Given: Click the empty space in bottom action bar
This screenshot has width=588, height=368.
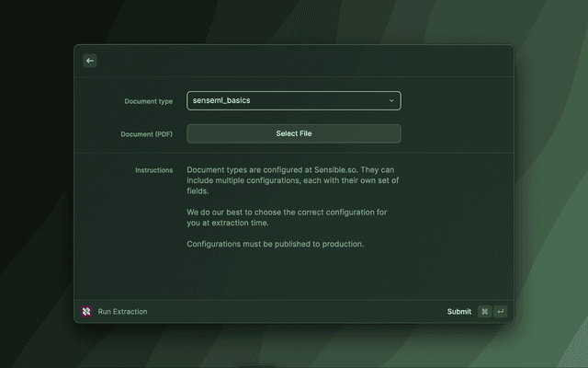Looking at the screenshot, I should [x=294, y=312].
